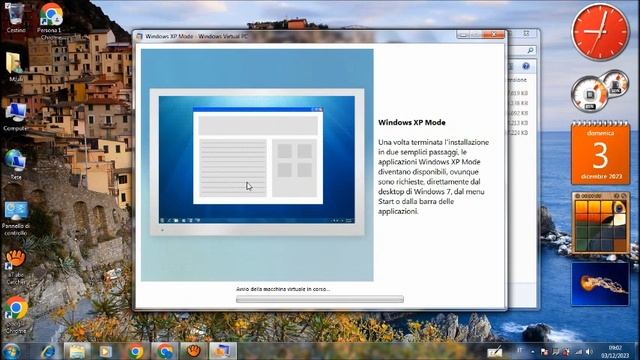The height and width of the screenshot is (360, 640).
Task: Close the Windows XP Mode window
Action: (x=494, y=35)
